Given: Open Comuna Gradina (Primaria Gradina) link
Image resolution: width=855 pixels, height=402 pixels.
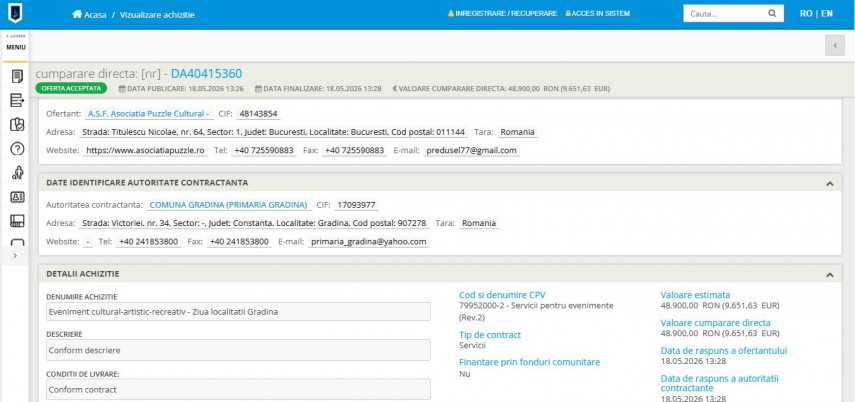Looking at the screenshot, I should pyautogui.click(x=228, y=205).
